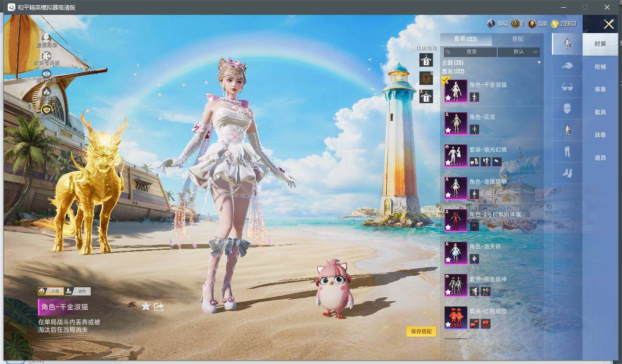
Task: Select the 角色-鸢尾晶梦 outfit thumbnail
Action: tap(455, 188)
